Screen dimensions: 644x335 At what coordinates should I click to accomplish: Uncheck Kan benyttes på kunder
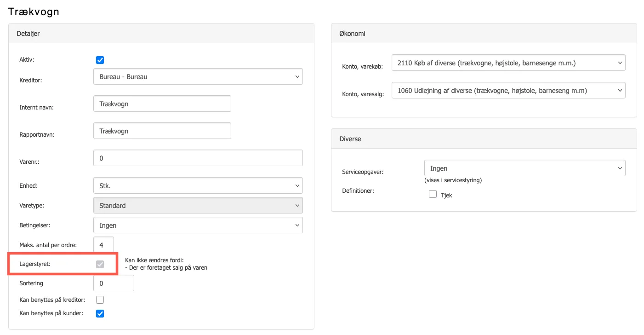(x=100, y=314)
